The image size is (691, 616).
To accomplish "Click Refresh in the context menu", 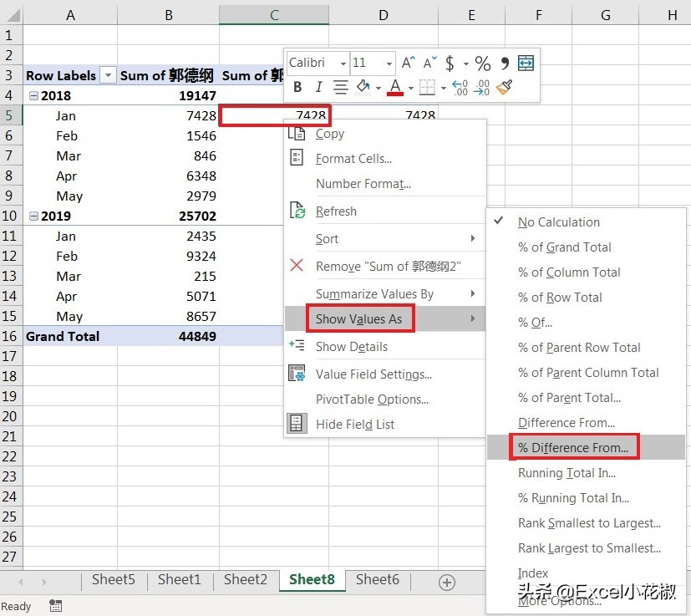I will [336, 211].
